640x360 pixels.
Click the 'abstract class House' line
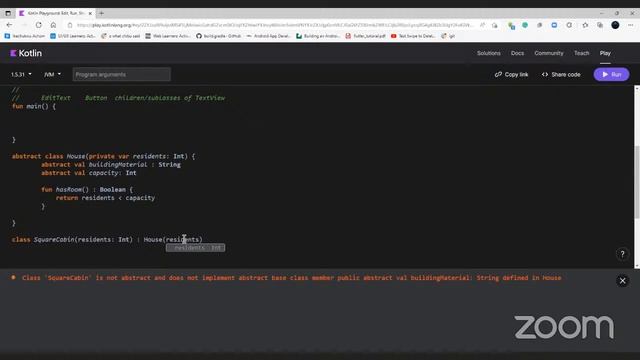point(103,156)
